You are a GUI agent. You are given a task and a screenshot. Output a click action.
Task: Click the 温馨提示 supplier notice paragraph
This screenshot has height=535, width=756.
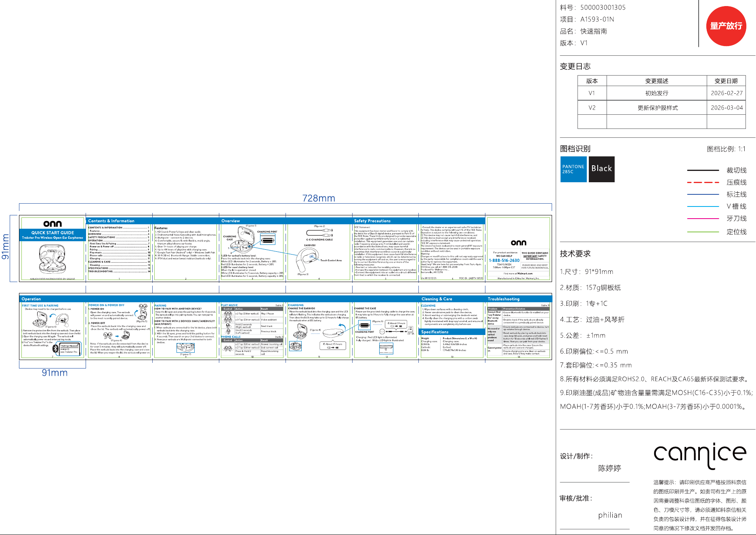[700, 505]
